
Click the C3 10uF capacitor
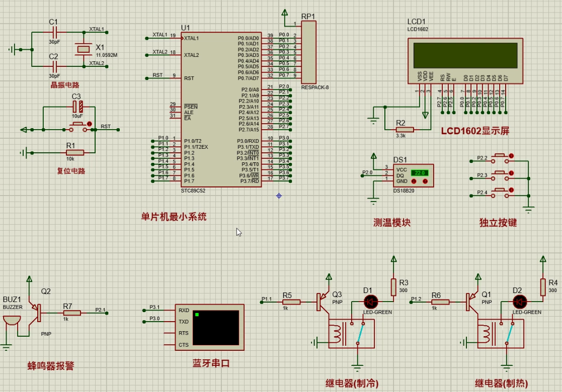coord(77,107)
